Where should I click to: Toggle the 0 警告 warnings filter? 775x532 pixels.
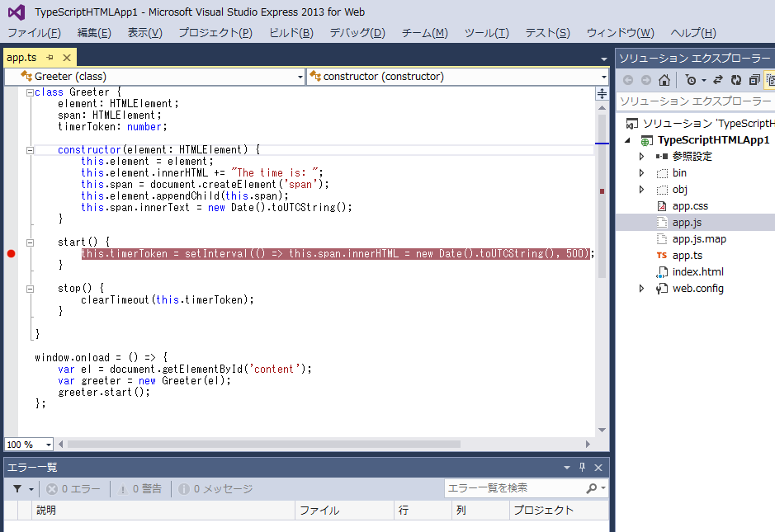click(x=139, y=489)
